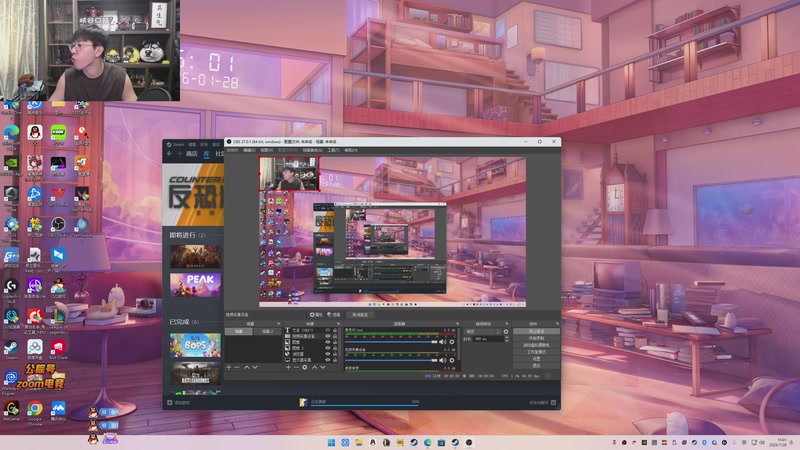This screenshot has height=450, width=800.
Task: Toggle visibility eye of the 文本 (GDI+) source
Action: coord(328,330)
